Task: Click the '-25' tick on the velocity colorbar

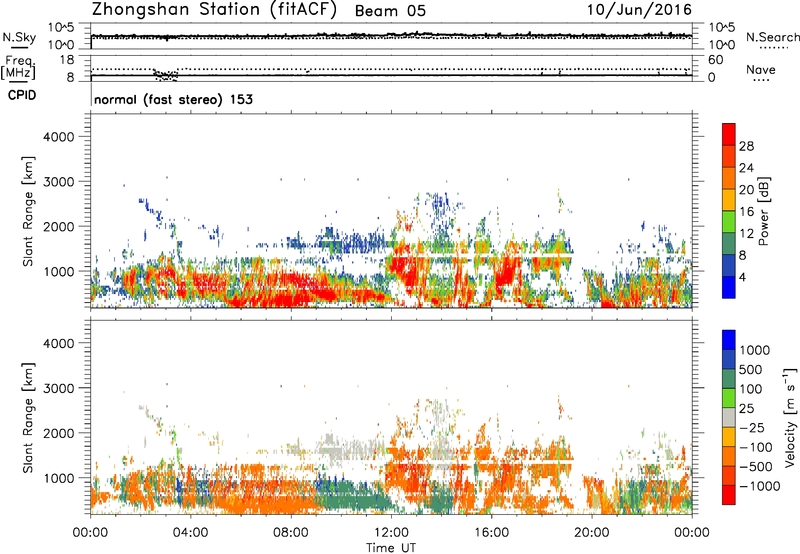Action: [754, 428]
